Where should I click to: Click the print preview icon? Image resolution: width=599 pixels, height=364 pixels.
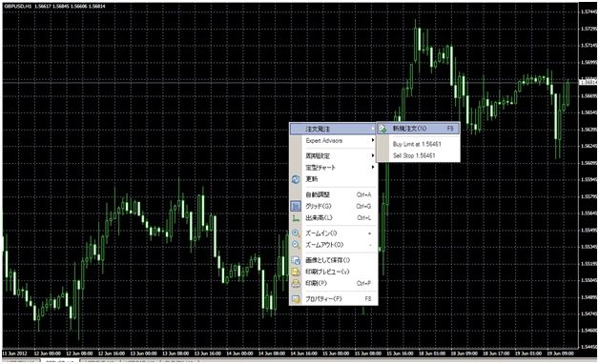point(296,272)
